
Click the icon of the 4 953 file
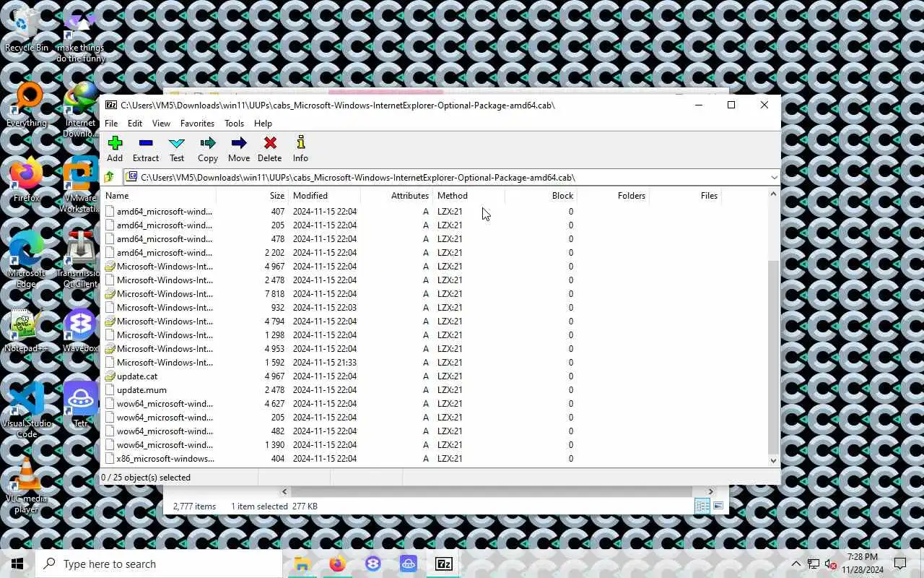click(110, 349)
